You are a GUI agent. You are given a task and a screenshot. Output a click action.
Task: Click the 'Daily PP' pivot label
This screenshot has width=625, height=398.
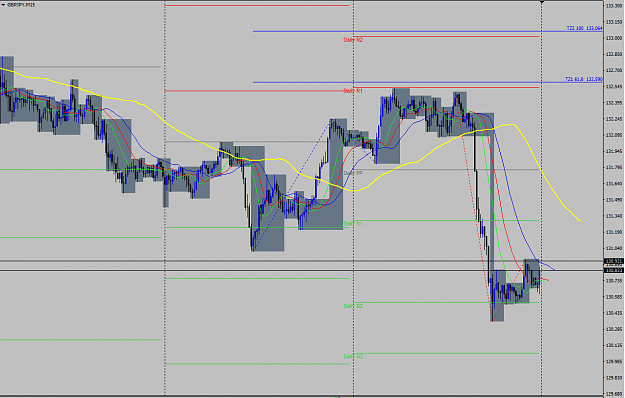pyautogui.click(x=353, y=173)
